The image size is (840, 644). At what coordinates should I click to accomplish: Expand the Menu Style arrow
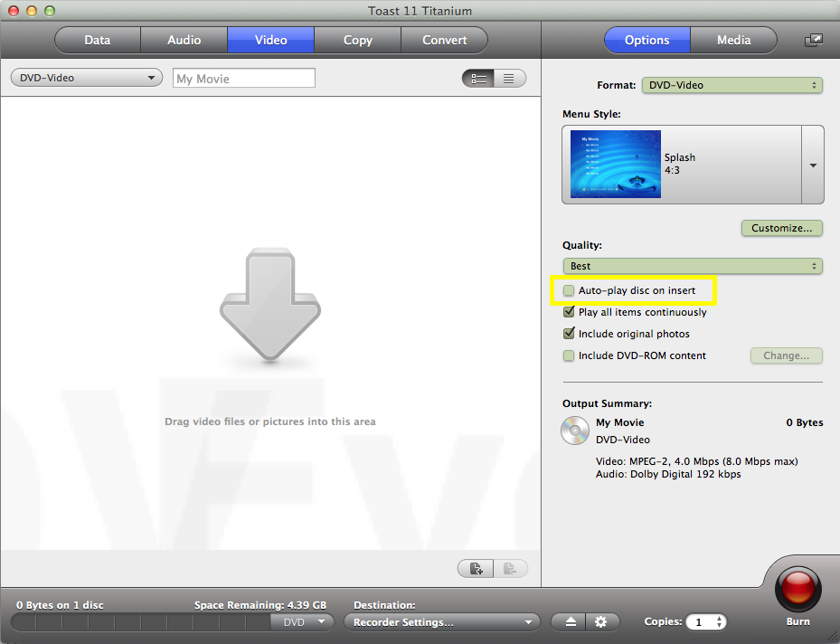point(813,165)
